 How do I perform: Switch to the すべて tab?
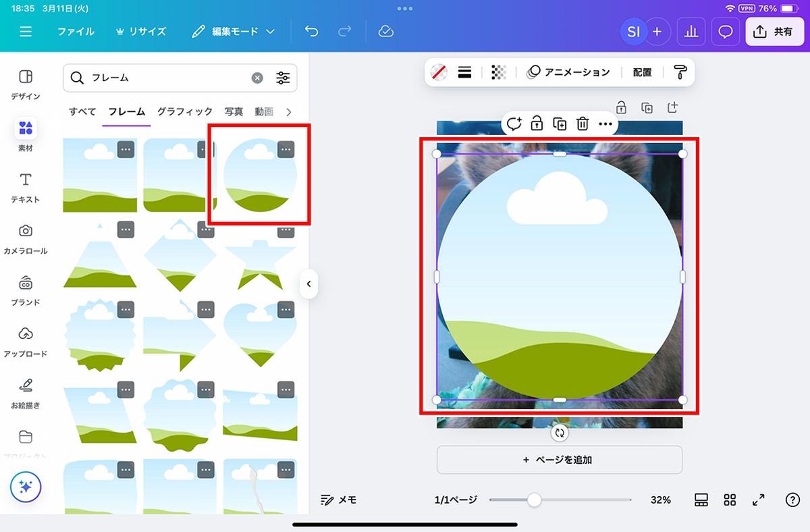click(x=82, y=111)
